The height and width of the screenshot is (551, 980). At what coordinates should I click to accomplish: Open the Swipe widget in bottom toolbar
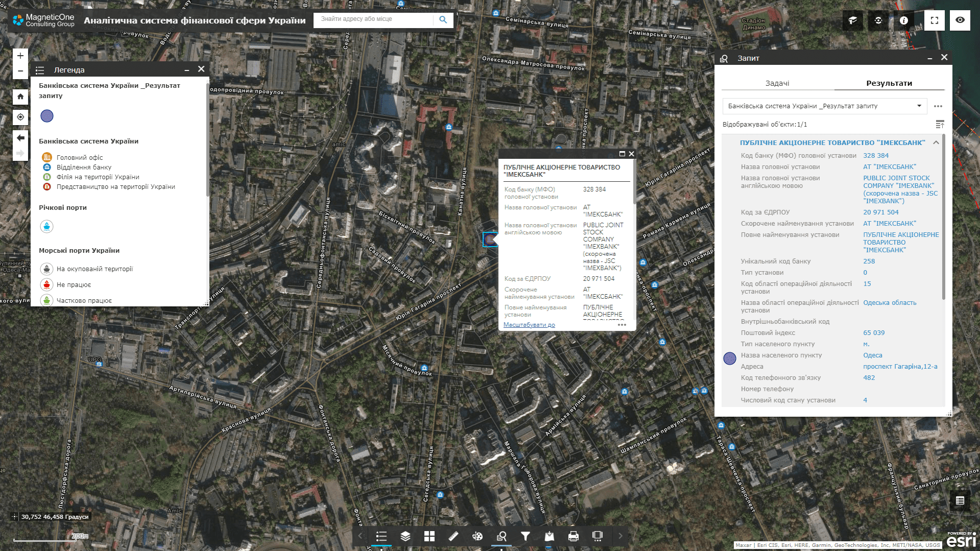[597, 536]
